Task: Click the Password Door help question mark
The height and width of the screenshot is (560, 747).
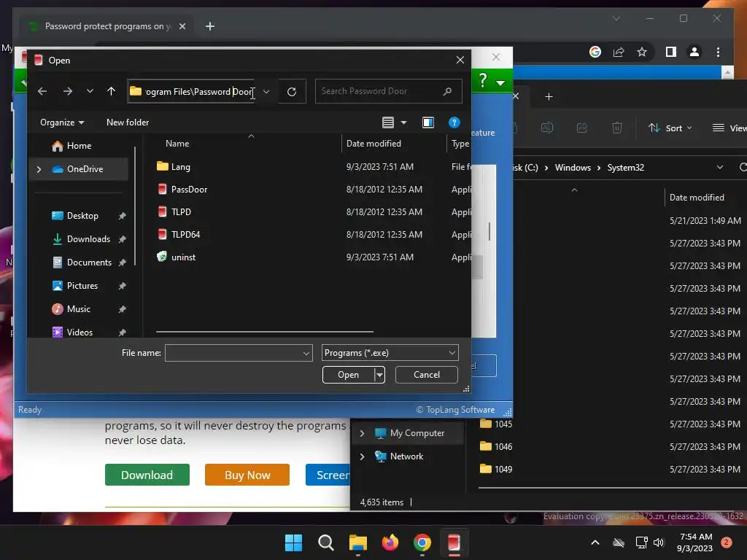Action: point(483,80)
